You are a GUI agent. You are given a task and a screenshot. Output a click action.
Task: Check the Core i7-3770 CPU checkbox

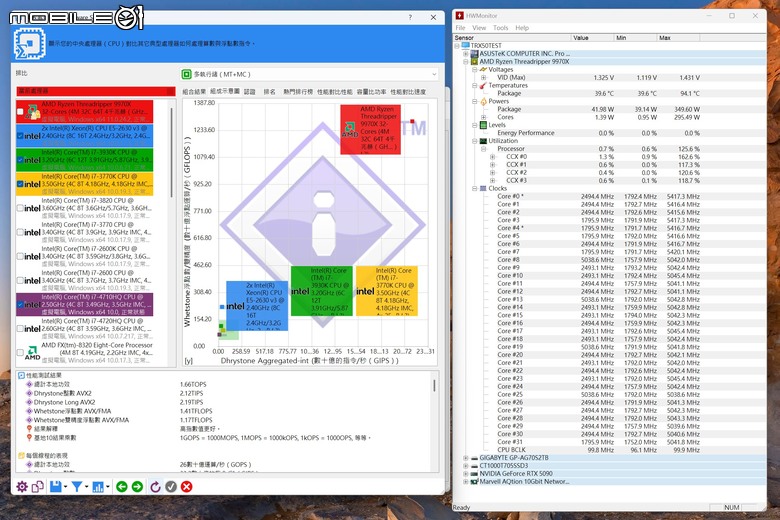point(20,232)
